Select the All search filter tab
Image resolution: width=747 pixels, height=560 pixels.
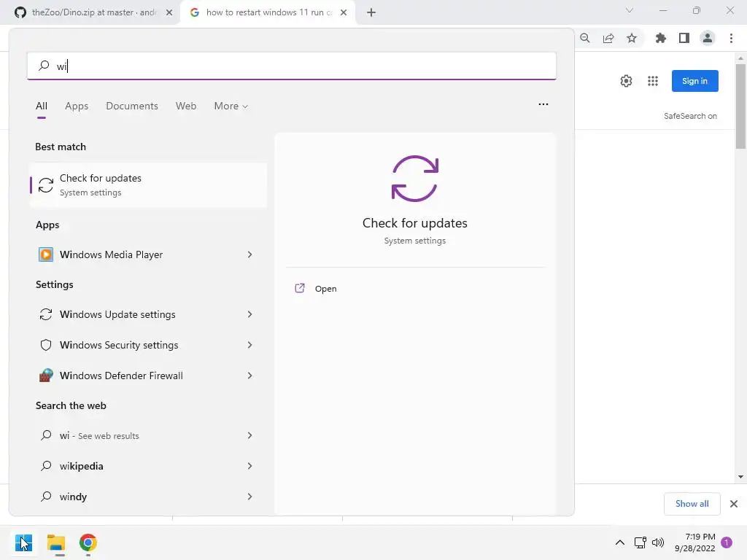(42, 106)
